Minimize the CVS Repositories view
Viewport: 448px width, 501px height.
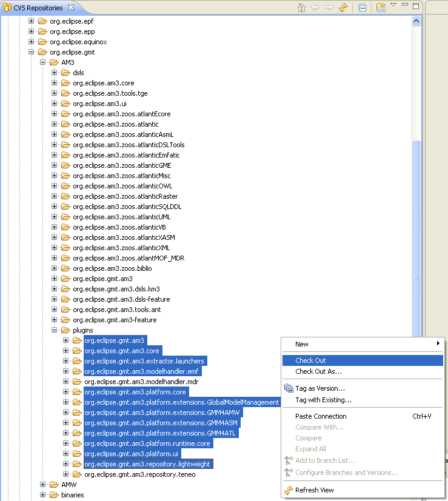(405, 5)
